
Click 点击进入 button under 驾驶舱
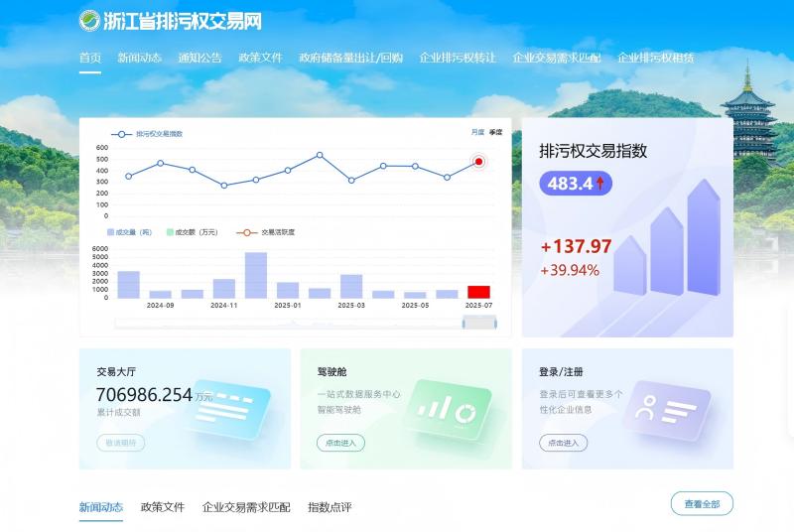click(x=340, y=443)
